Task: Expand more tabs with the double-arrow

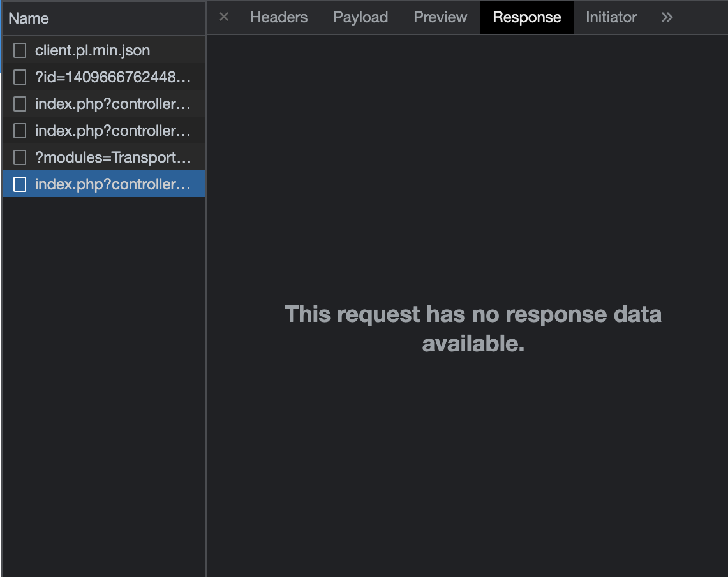Action: (x=667, y=17)
